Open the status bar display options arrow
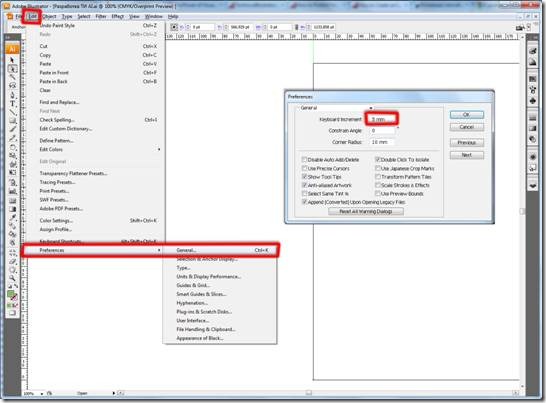Viewport: 546px width, 403px height. (114, 393)
